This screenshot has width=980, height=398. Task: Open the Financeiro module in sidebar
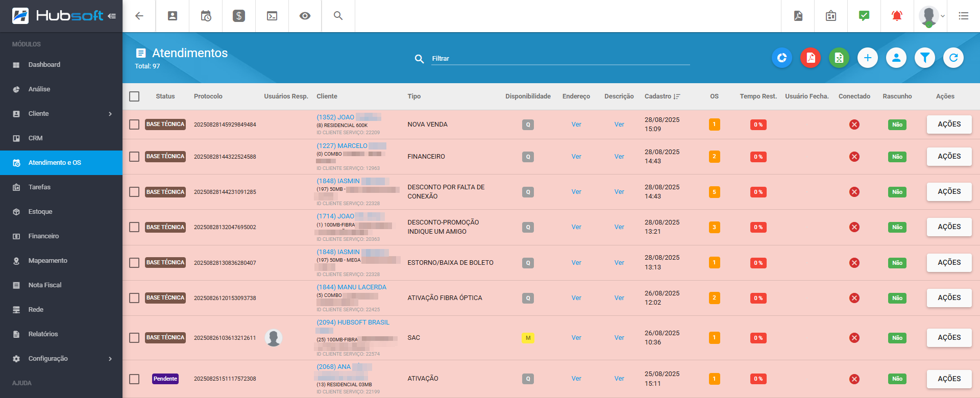[x=43, y=236]
